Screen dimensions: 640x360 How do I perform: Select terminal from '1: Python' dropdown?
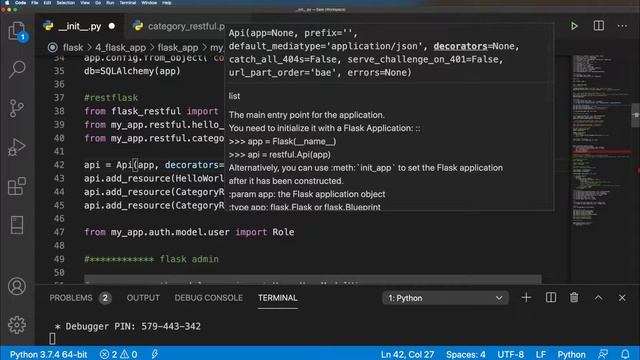[x=445, y=298]
